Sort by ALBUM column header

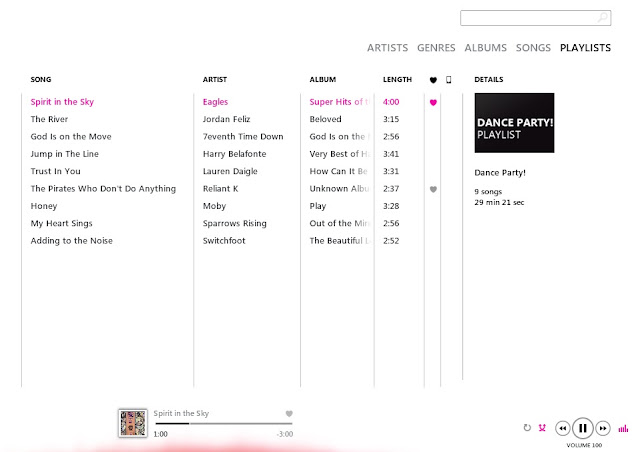pyautogui.click(x=322, y=79)
